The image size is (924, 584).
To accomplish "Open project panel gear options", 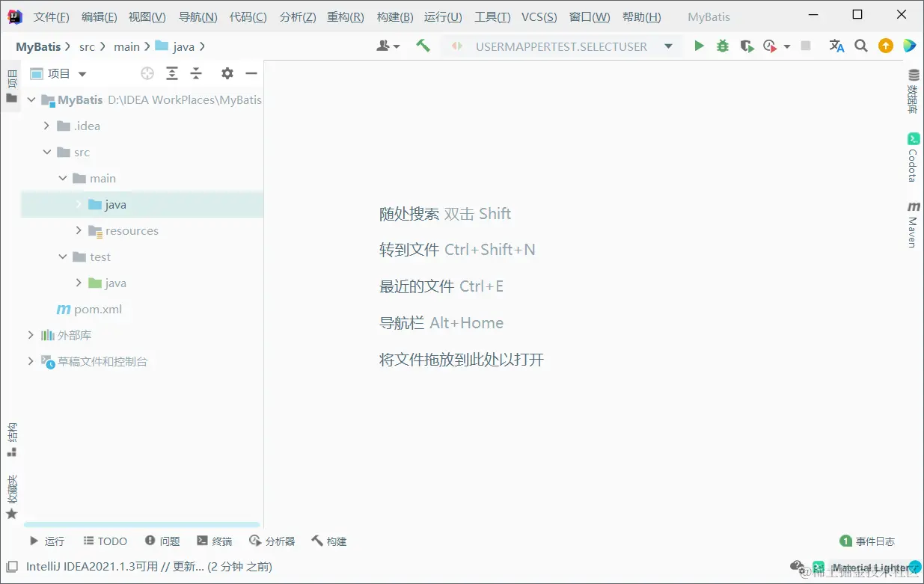I will click(227, 73).
